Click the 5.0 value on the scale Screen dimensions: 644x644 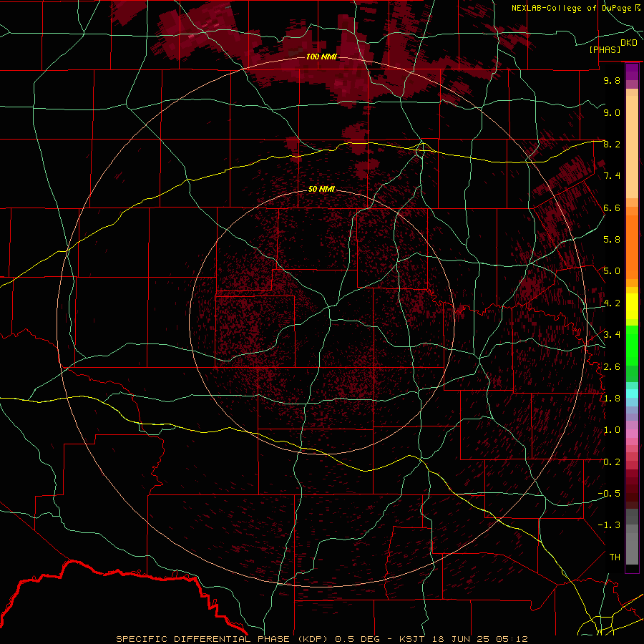click(x=612, y=271)
